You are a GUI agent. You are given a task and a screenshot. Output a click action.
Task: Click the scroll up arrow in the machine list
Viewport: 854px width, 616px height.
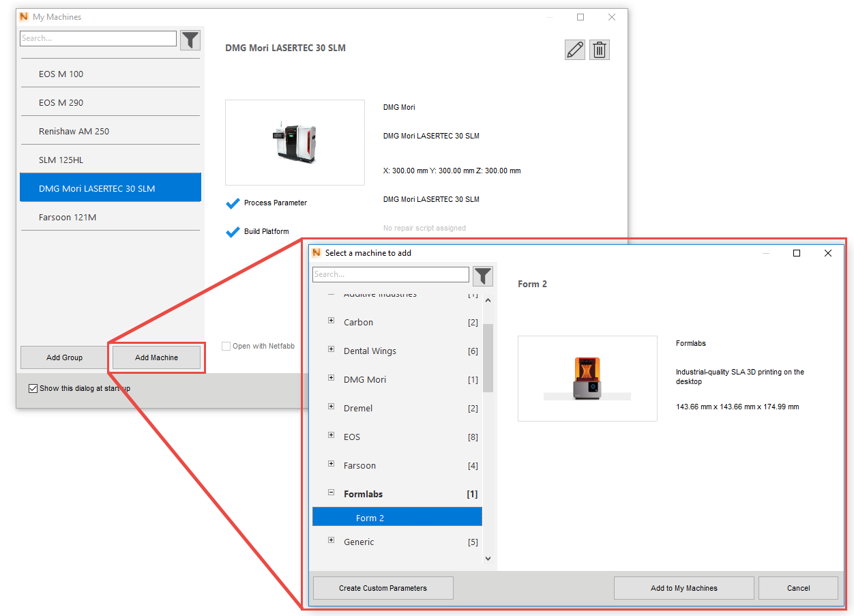[x=488, y=300]
